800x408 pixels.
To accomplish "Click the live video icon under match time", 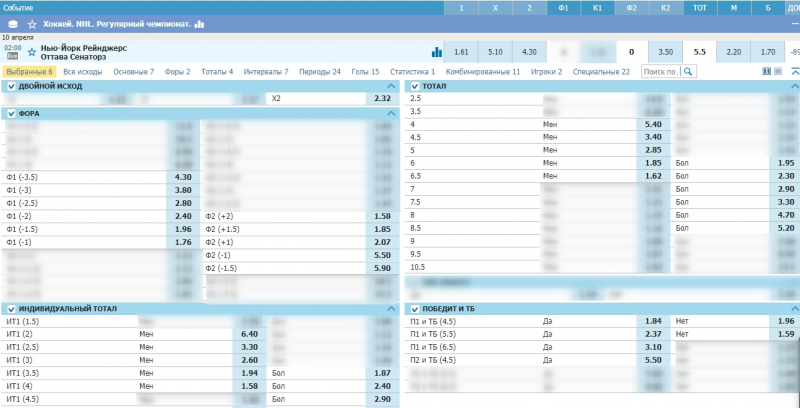I will (13, 56).
